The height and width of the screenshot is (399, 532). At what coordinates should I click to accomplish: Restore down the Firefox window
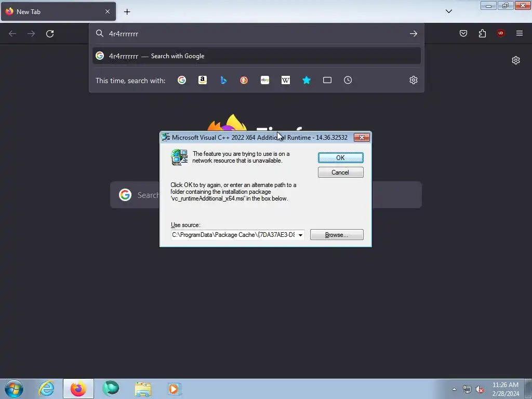[506, 6]
